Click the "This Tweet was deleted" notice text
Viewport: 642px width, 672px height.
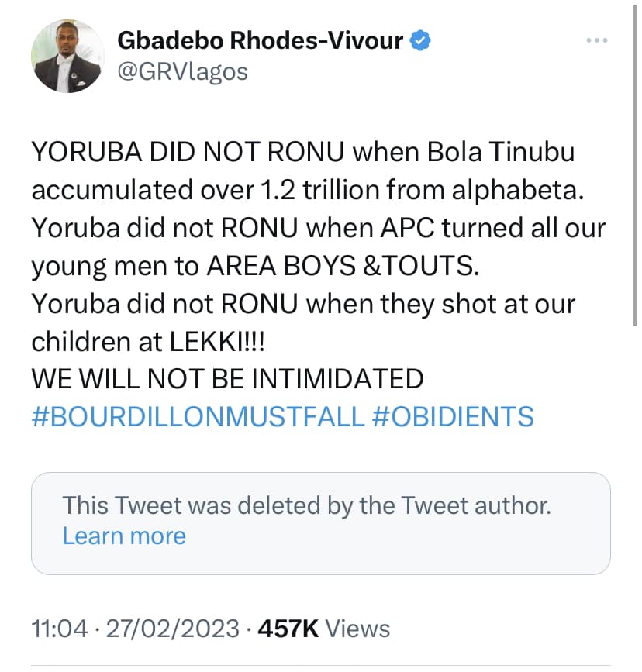[306, 506]
